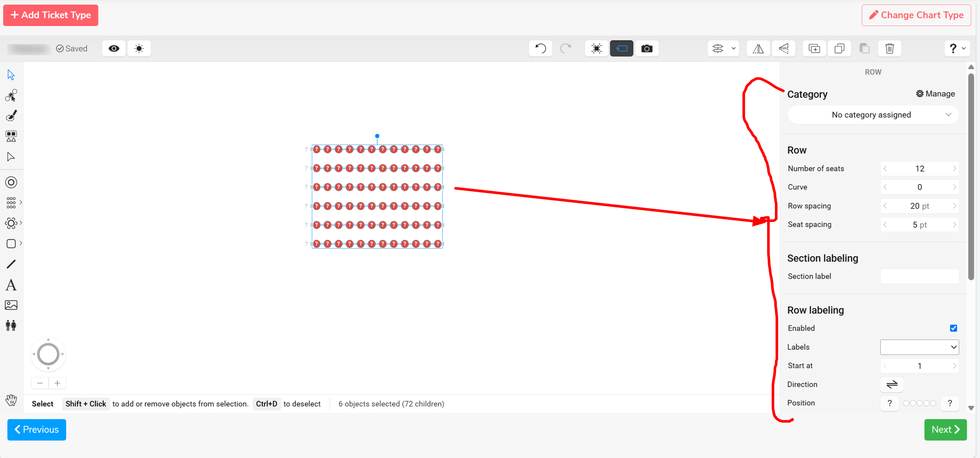Click the undo arrow icon

pyautogui.click(x=540, y=48)
